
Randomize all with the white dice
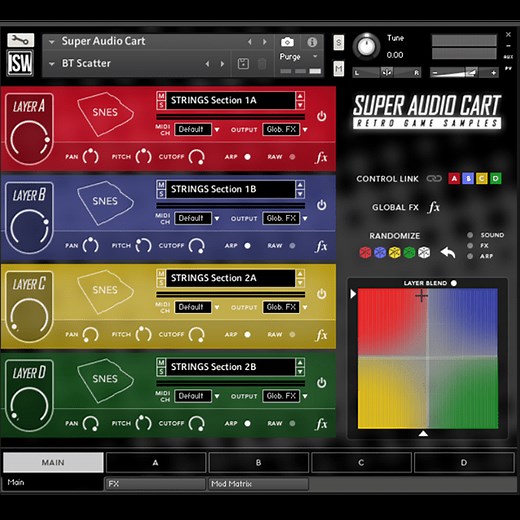(424, 252)
